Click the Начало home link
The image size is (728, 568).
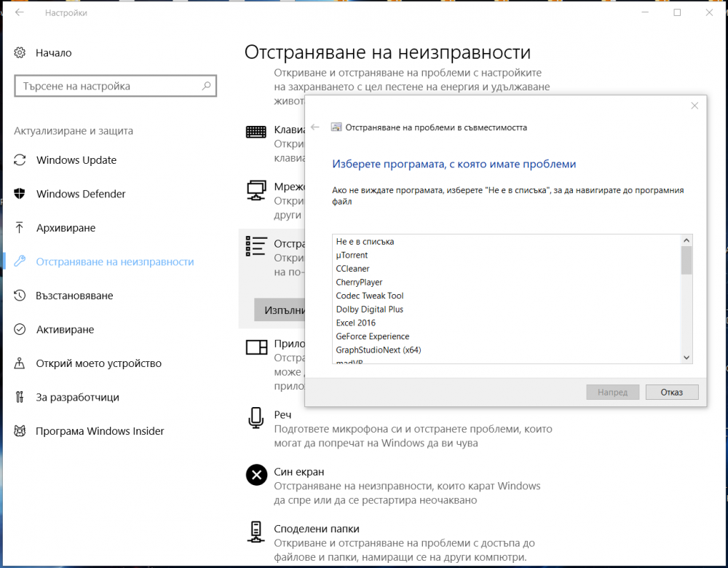pos(53,52)
